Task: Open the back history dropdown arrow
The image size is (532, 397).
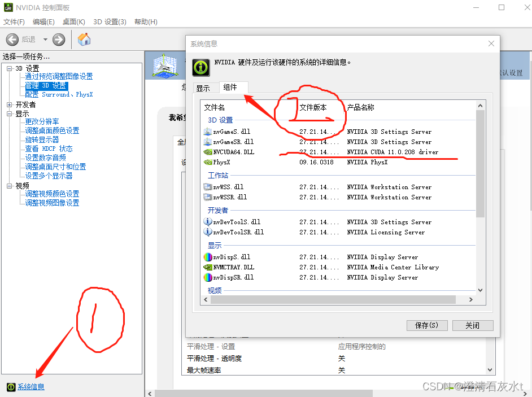Action: pos(45,40)
